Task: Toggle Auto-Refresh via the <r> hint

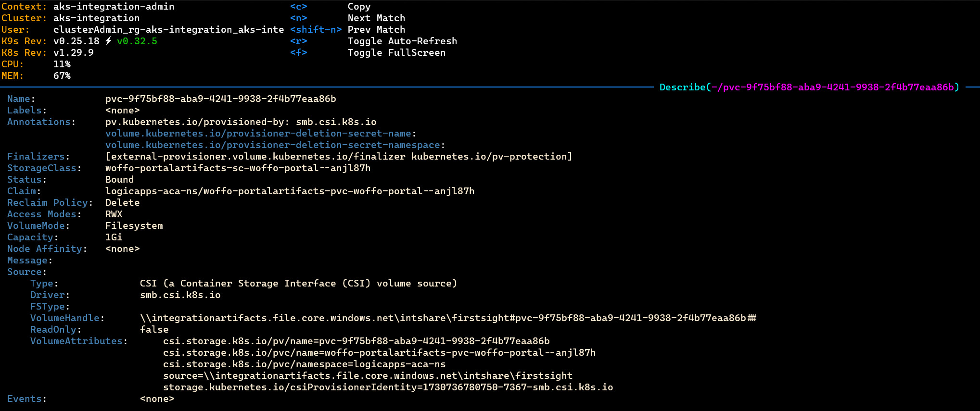Action: pos(298,41)
